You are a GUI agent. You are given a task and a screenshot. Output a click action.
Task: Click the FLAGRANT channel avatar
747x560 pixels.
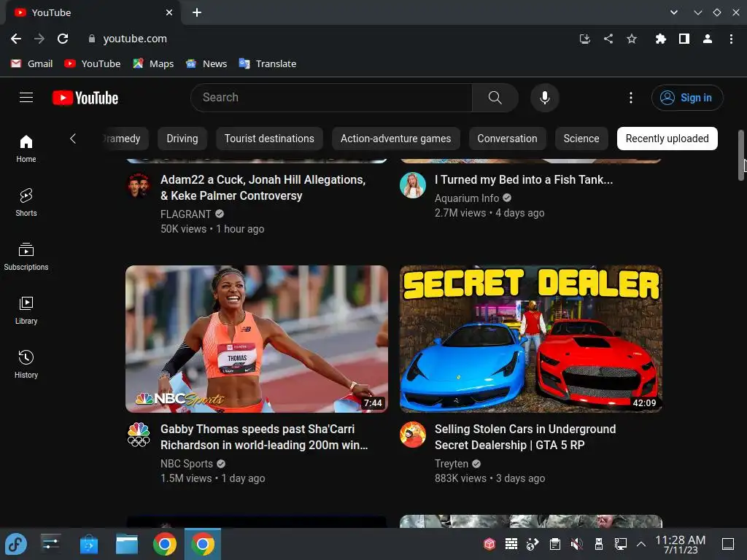click(x=139, y=185)
